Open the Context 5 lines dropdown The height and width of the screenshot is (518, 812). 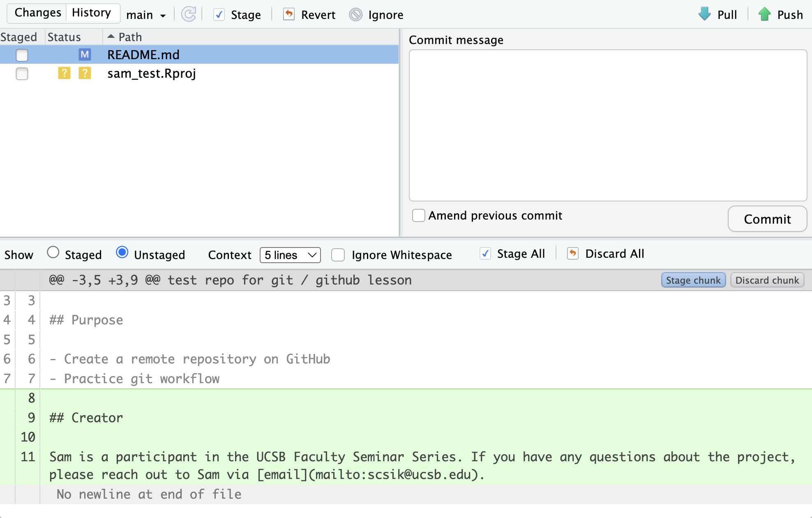[x=290, y=255]
